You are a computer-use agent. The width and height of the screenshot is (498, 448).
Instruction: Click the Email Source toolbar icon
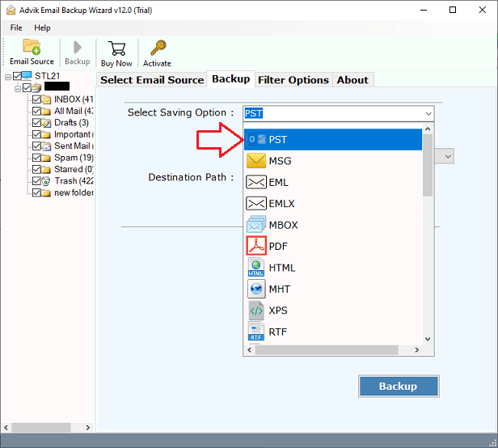coord(32,47)
